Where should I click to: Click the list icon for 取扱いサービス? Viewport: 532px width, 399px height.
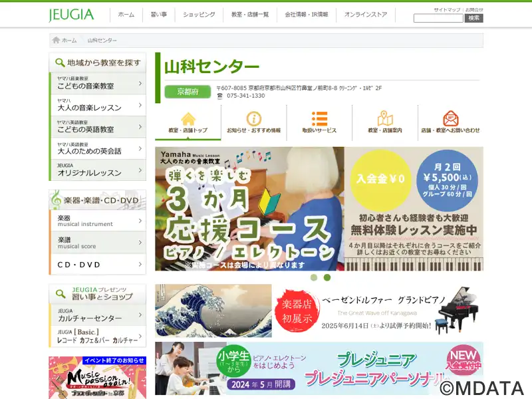click(319, 119)
